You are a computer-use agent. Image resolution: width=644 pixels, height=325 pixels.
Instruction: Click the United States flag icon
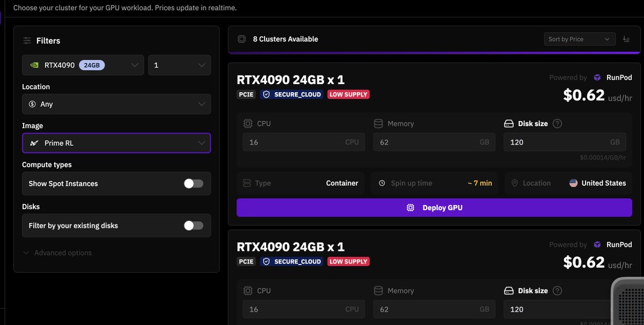(573, 183)
